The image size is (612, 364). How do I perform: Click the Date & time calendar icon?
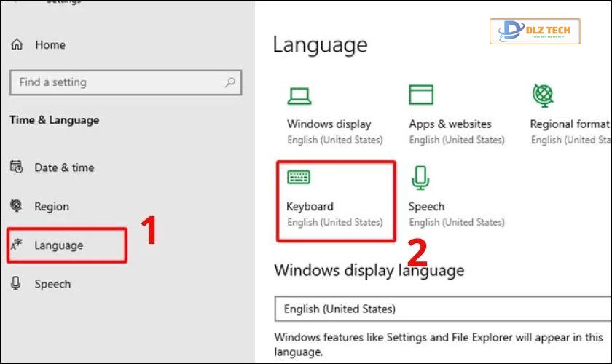coord(16,167)
